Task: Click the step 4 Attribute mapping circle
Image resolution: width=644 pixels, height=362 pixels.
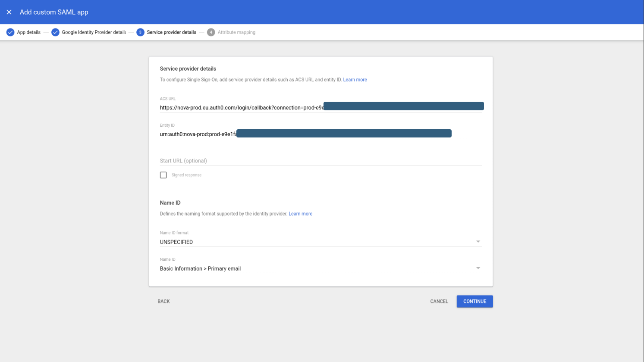Action: click(211, 32)
